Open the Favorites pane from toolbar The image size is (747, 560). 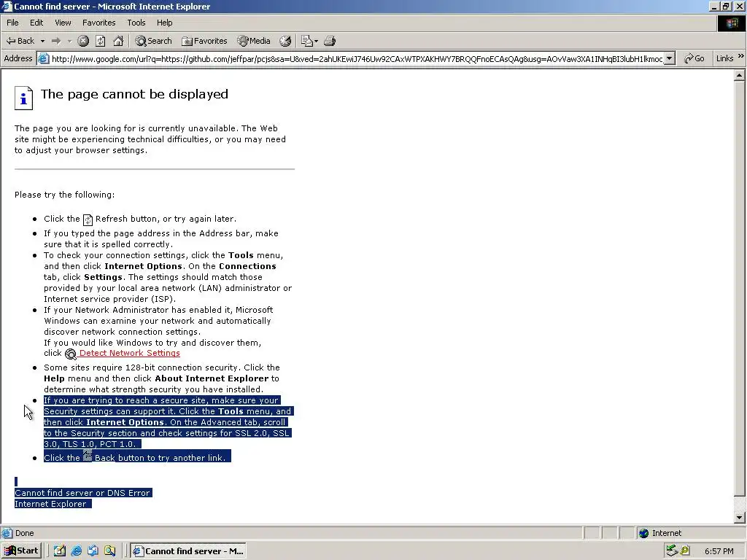(204, 41)
